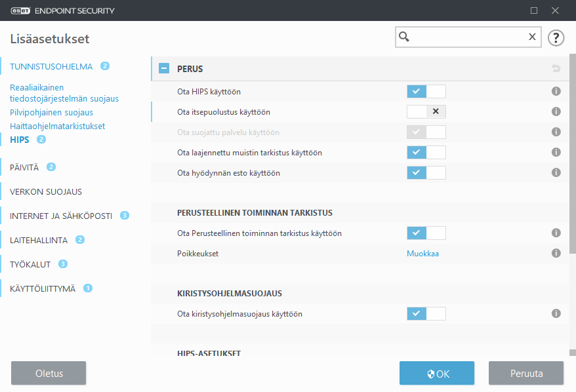
Task: Click the vertical scrollbar thumb
Action: [x=572, y=153]
